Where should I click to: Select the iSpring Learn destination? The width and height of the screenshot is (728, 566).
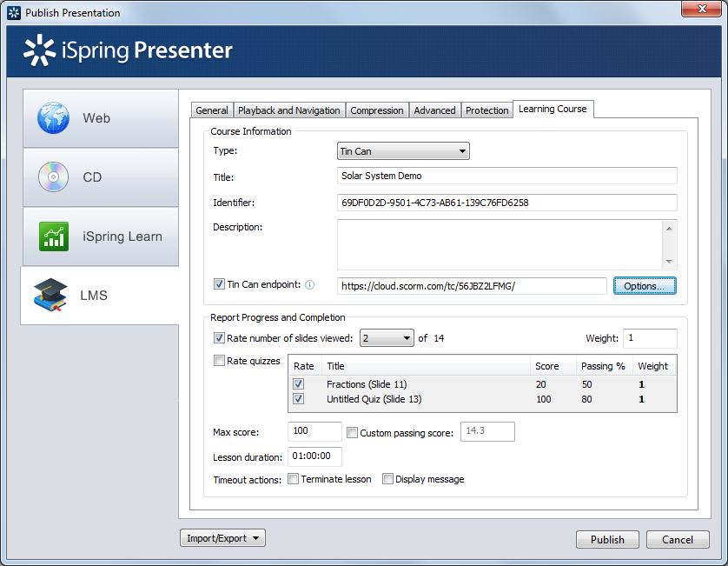click(101, 236)
